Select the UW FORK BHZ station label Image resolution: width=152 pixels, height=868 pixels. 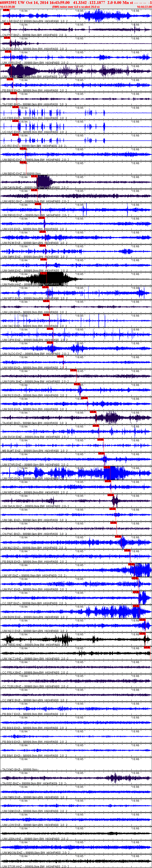35,381
